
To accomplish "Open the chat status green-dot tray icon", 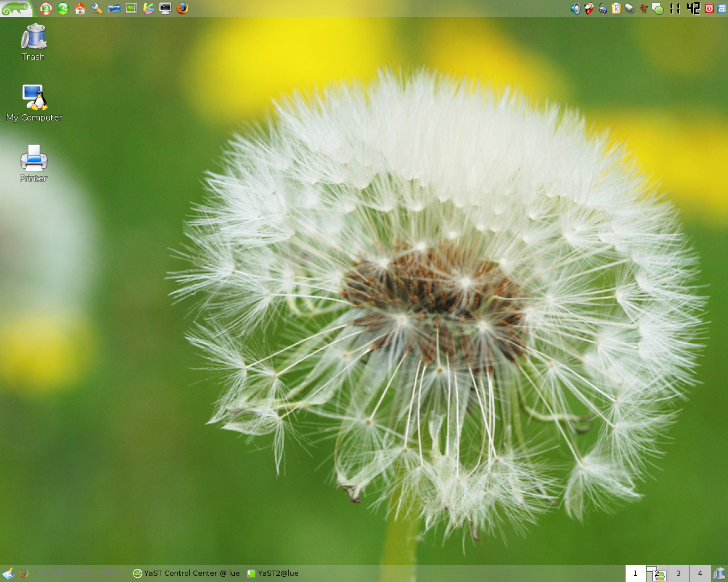I will 657,9.
